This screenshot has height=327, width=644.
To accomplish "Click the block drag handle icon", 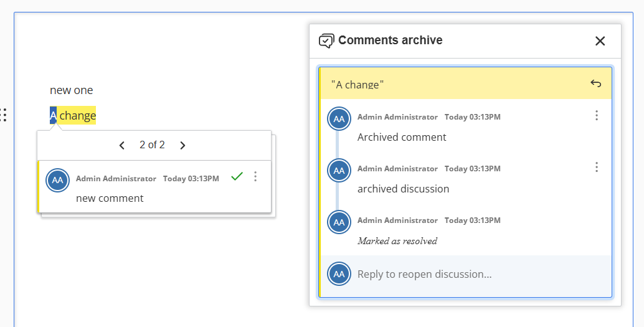I will pyautogui.click(x=3, y=115).
